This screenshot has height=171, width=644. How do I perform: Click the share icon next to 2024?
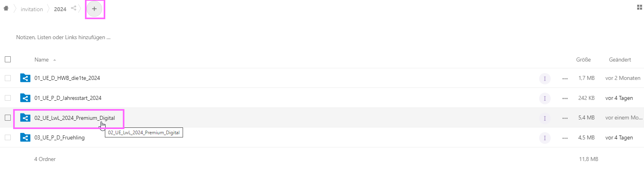pyautogui.click(x=74, y=8)
